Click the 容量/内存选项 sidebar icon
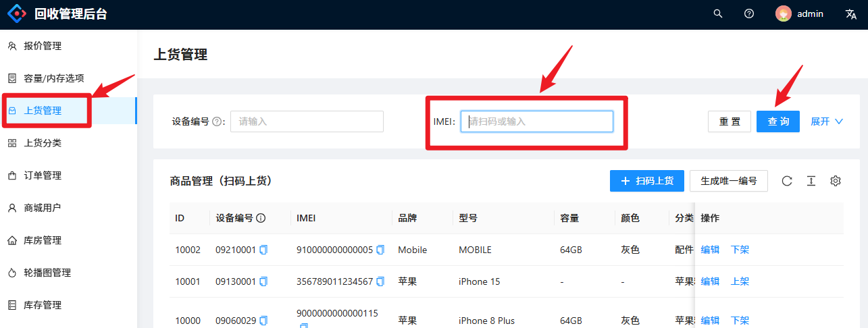 click(12, 78)
